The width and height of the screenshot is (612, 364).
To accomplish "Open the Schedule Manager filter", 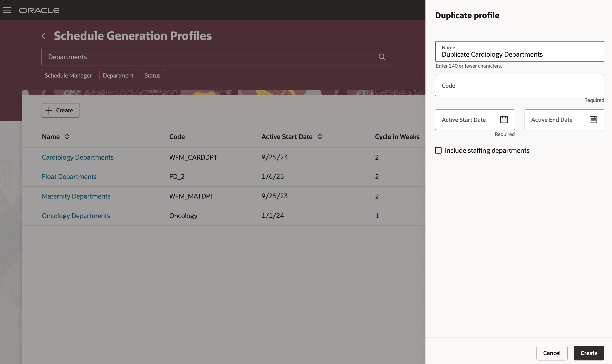I will (x=68, y=75).
